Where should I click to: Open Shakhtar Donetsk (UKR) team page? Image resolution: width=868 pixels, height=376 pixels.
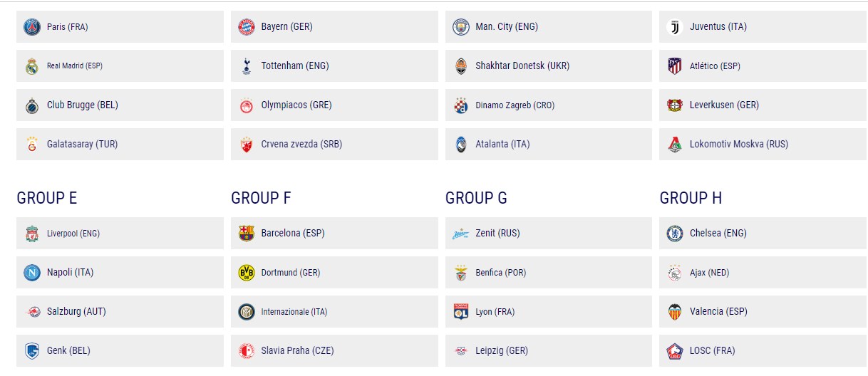point(548,66)
